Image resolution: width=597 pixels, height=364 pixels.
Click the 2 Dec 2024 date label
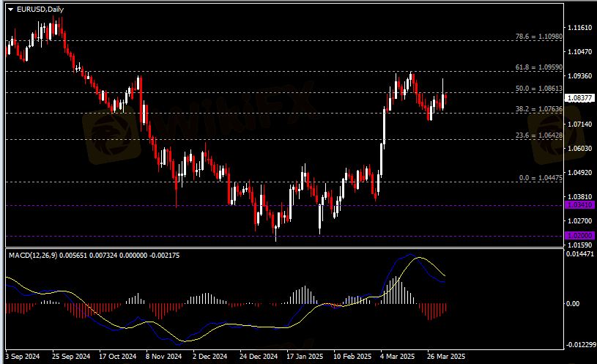(209, 357)
